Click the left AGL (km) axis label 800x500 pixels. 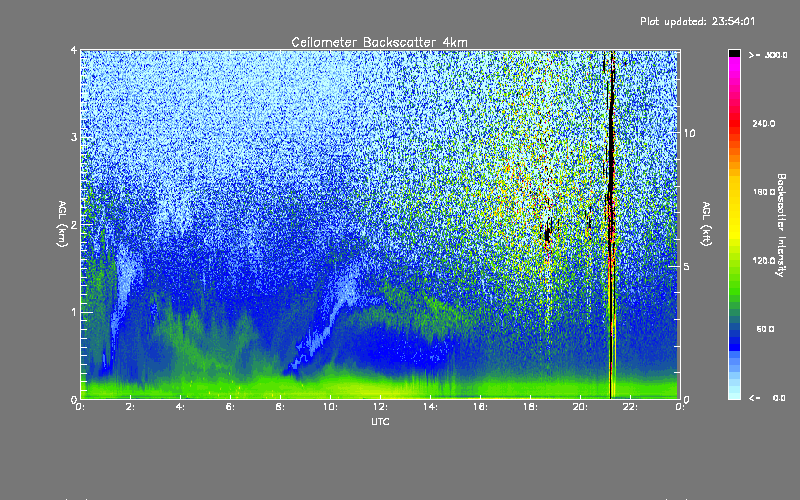click(x=62, y=224)
